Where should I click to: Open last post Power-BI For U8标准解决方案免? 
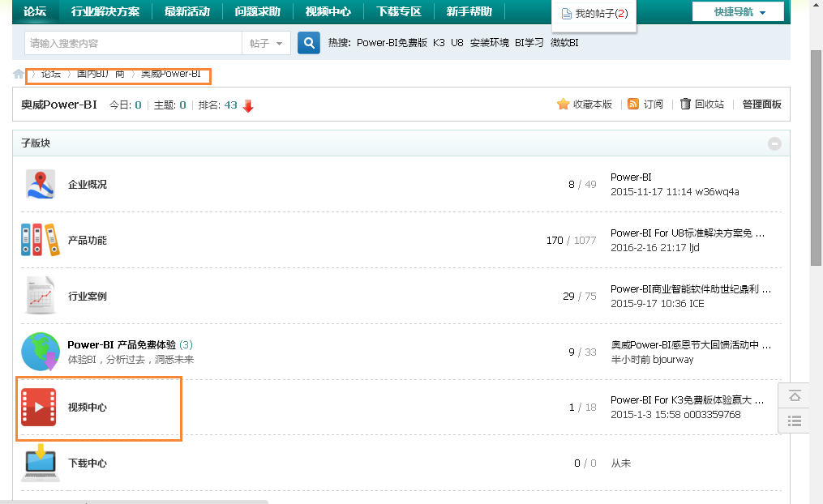(x=688, y=233)
